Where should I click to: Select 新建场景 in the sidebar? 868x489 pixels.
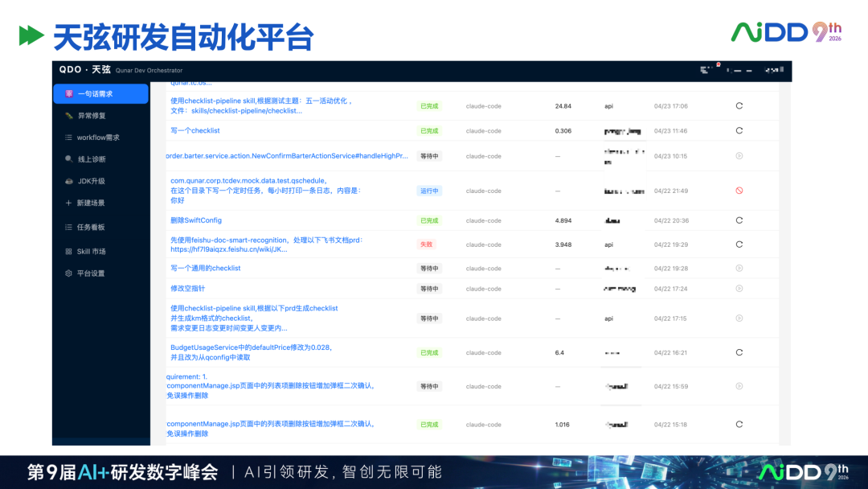100,203
